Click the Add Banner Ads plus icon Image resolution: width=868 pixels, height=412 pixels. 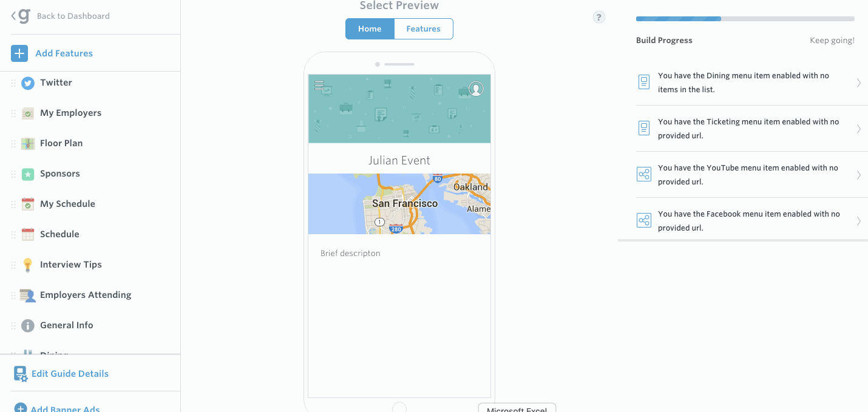click(x=21, y=408)
